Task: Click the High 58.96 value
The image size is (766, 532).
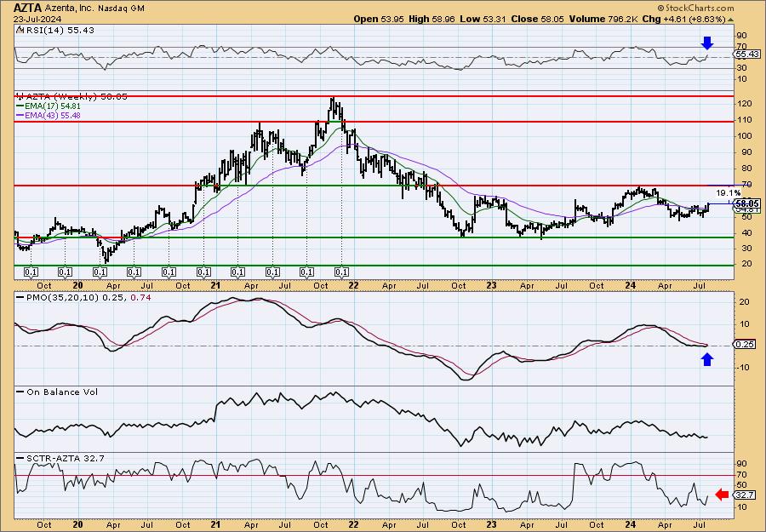Action: (x=432, y=19)
